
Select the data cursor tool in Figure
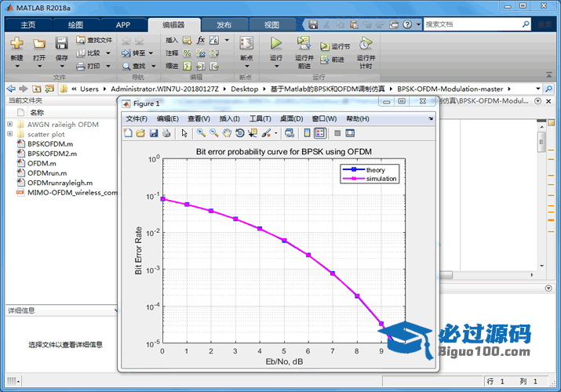point(252,133)
